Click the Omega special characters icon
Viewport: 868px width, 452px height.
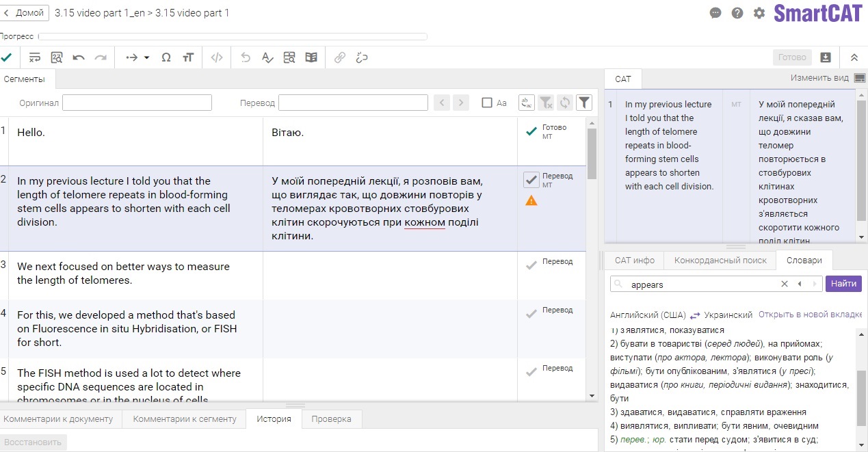coord(166,57)
